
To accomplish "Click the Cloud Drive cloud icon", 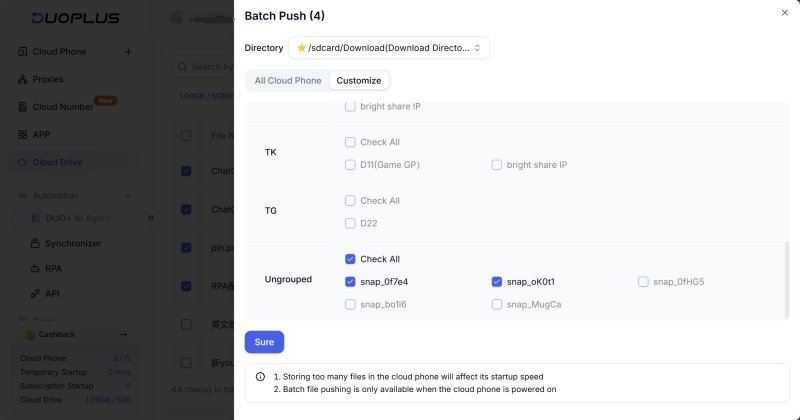I will click(x=22, y=162).
